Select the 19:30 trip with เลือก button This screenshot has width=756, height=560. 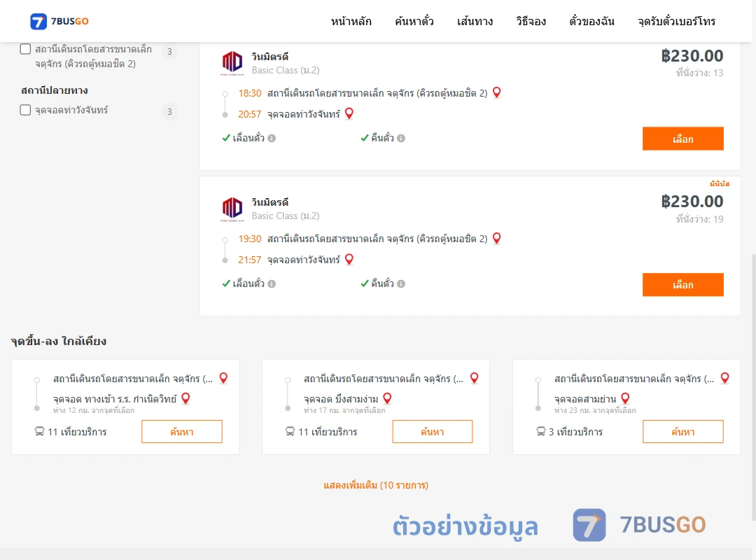[x=682, y=285]
